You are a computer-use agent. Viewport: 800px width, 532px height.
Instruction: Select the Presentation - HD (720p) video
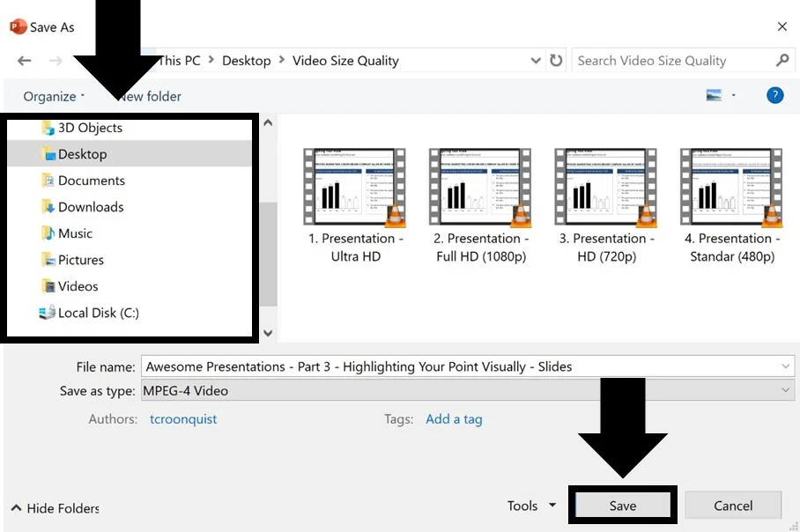[x=606, y=206]
